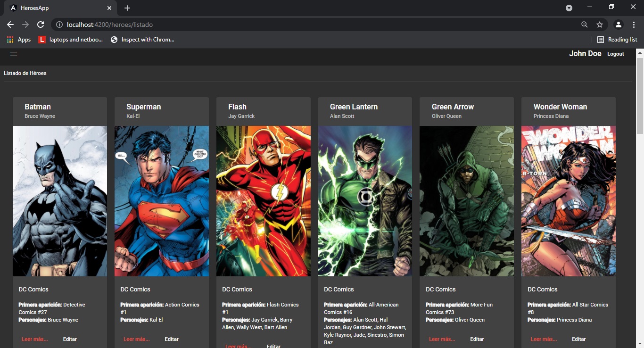This screenshot has width=644, height=348.
Task: Click the Oliver Queen subtitle under Green Arrow
Action: [x=447, y=116]
